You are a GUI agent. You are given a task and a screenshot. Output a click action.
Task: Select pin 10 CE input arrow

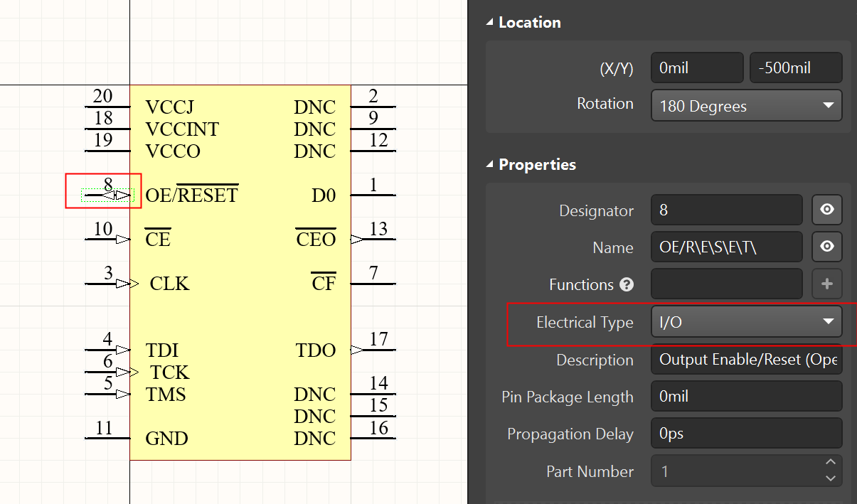(122, 240)
